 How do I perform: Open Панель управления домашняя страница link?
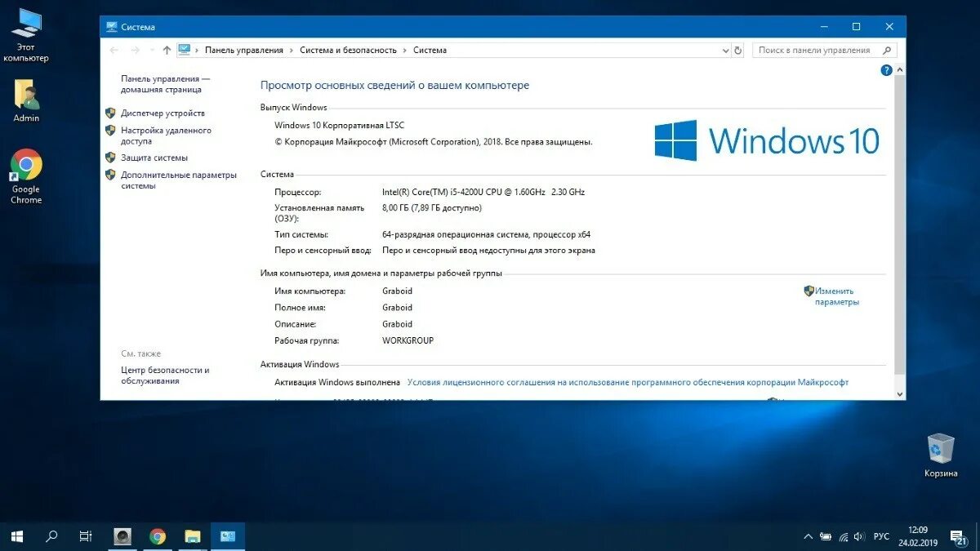click(166, 84)
